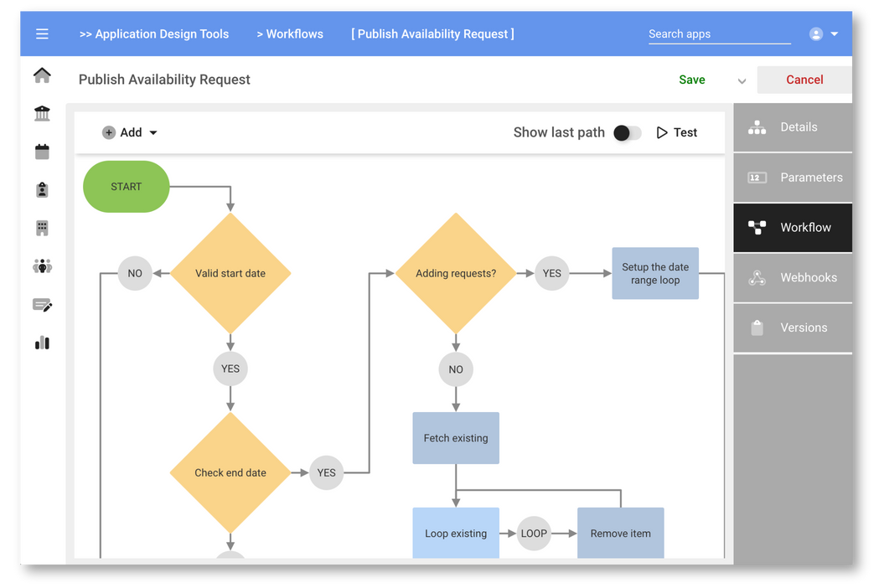The width and height of the screenshot is (884, 588).
Task: Toggle the Show last path switch
Action: (x=627, y=132)
